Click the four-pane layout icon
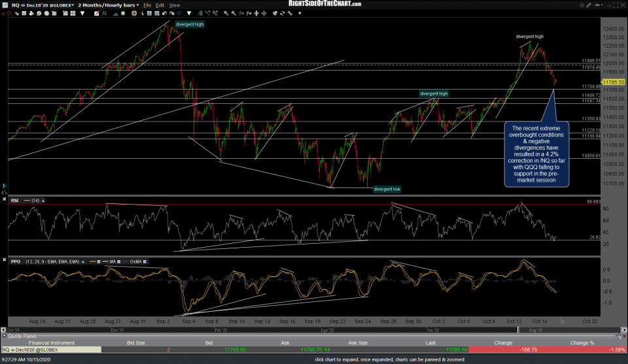 [73, 13]
